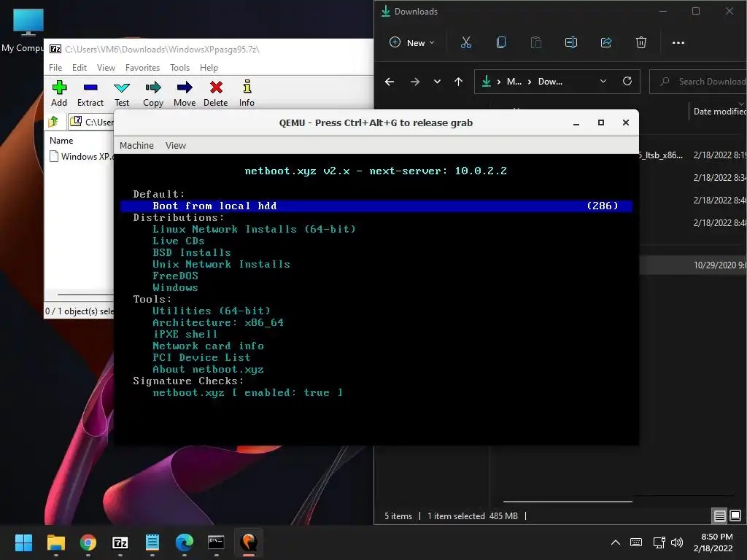
Task: Click Cut scissors icon in Downloads window
Action: [466, 42]
